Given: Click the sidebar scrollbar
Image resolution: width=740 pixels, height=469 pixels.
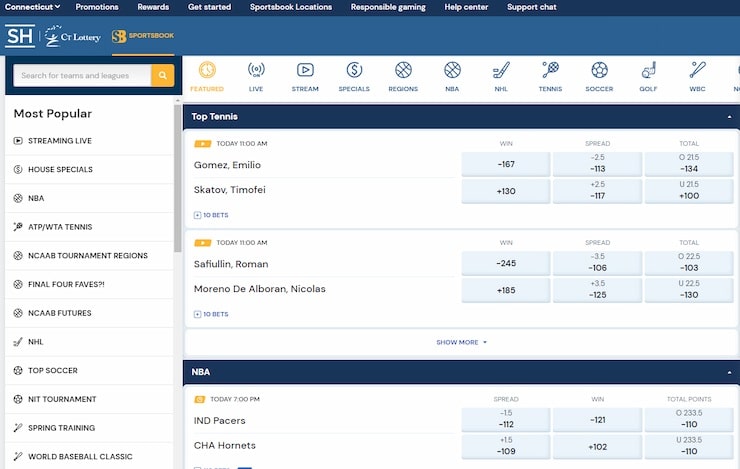Looking at the screenshot, I should [177, 178].
